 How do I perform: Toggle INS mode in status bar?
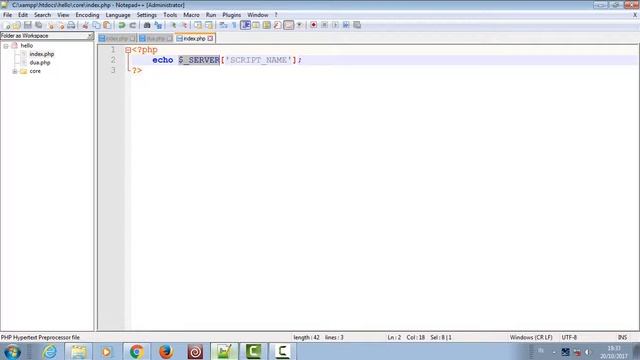(x=622, y=338)
